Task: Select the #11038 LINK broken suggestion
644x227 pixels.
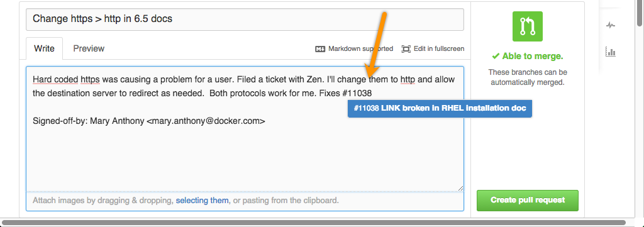Action: (x=440, y=109)
